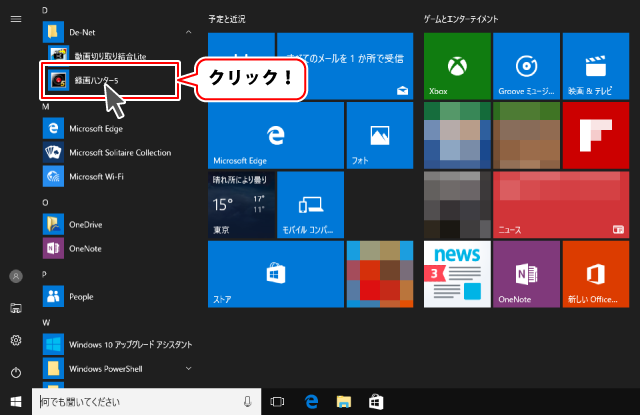Click letter P header in app list
640x415 pixels.
[x=44, y=274]
